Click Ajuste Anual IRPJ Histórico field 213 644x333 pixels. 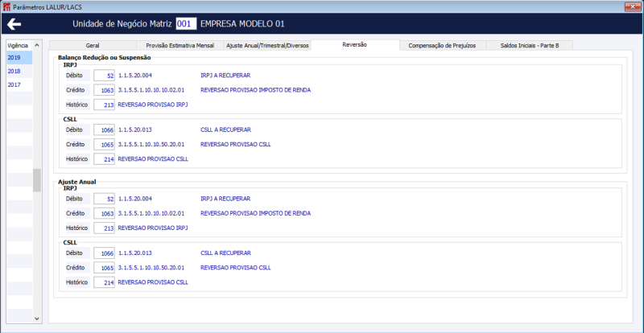[x=104, y=228]
